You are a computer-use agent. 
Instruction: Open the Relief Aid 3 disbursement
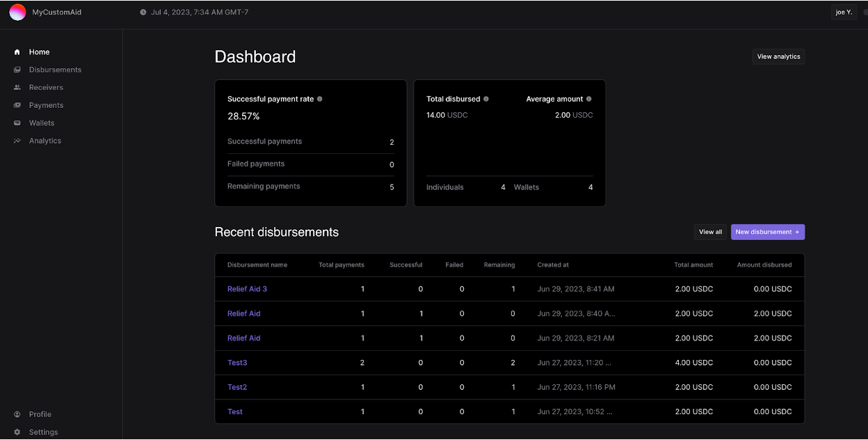click(247, 289)
